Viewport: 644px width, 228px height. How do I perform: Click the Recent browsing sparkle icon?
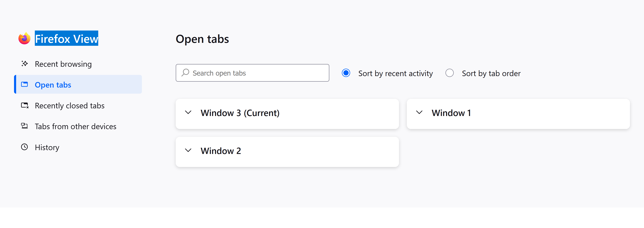tap(24, 64)
